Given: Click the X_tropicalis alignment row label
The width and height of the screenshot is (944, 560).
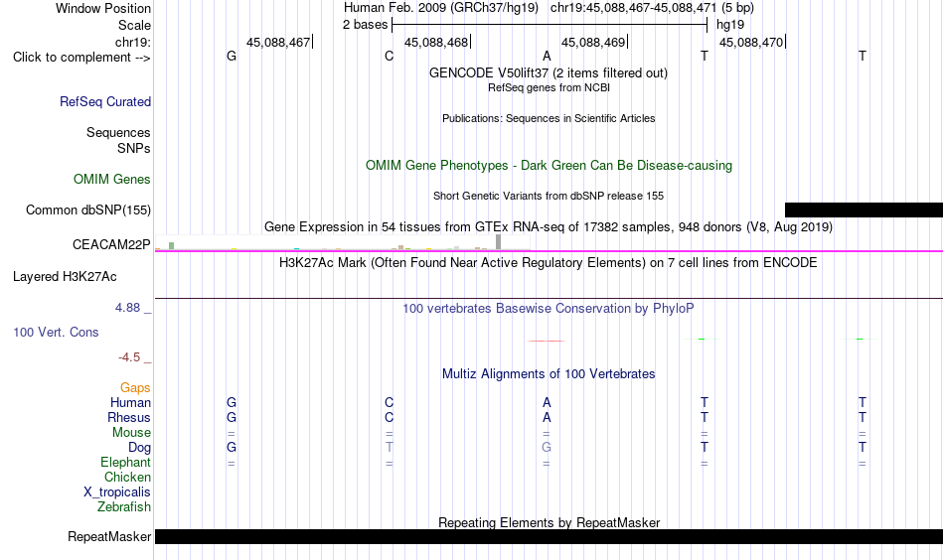Looking at the screenshot, I should (x=117, y=492).
